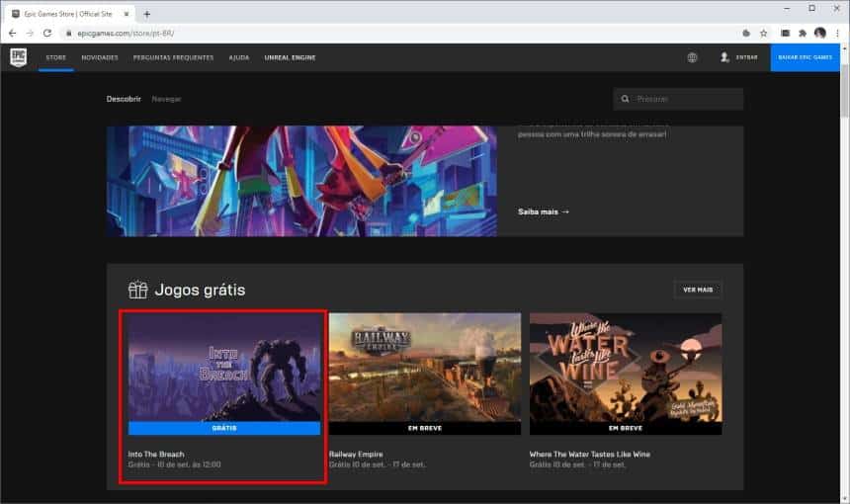Open the Railway Empire game thumbnail
Screen dimensions: 850x504
click(425, 368)
